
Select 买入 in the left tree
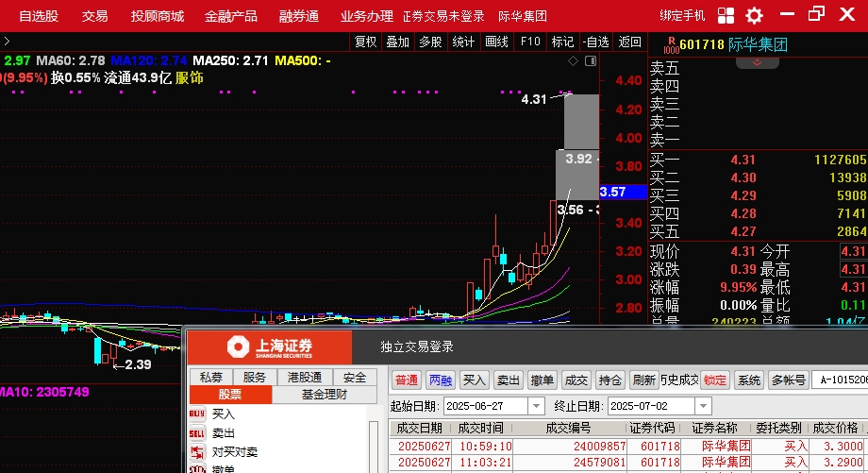(224, 414)
